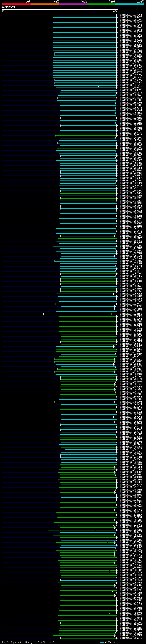Click the orange ~40% identity color segment
The image size is (146, 644).
(x=45, y=4)
